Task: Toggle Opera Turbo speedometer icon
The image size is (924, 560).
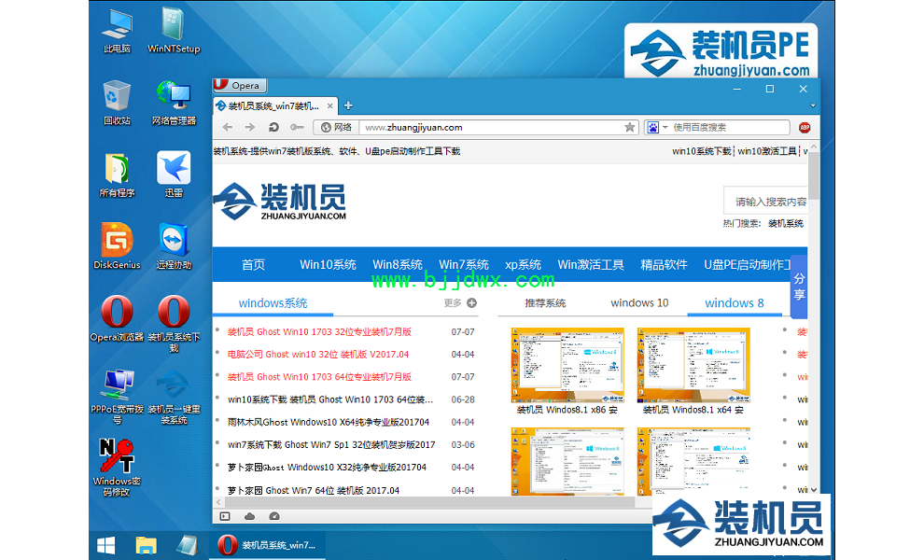Action: (273, 516)
